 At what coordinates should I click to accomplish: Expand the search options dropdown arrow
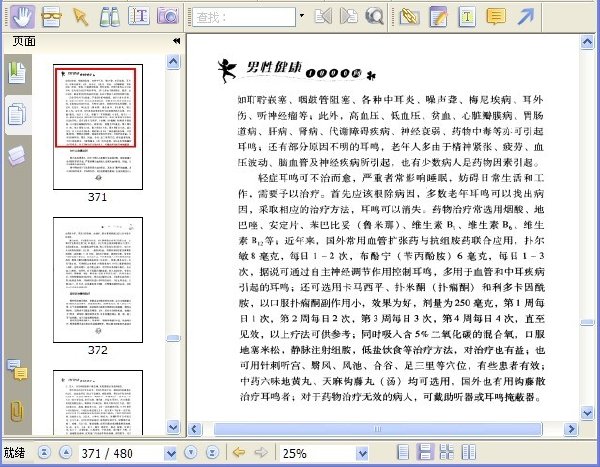[302, 16]
